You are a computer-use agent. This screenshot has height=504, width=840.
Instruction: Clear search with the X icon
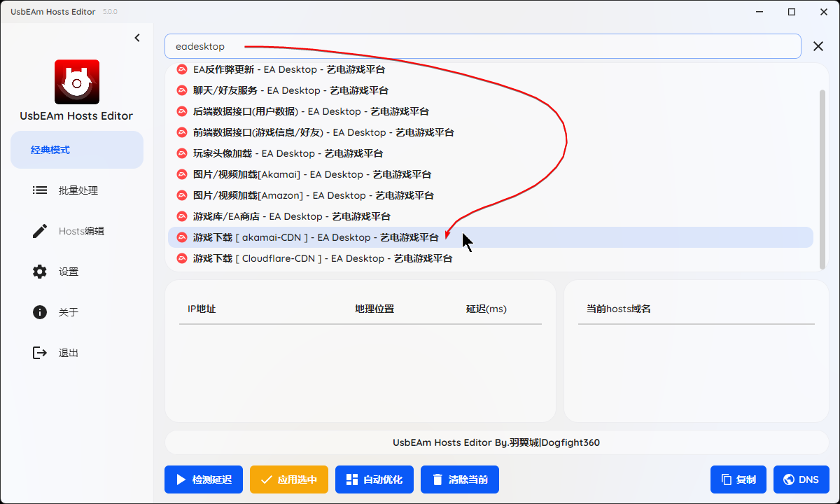(818, 46)
